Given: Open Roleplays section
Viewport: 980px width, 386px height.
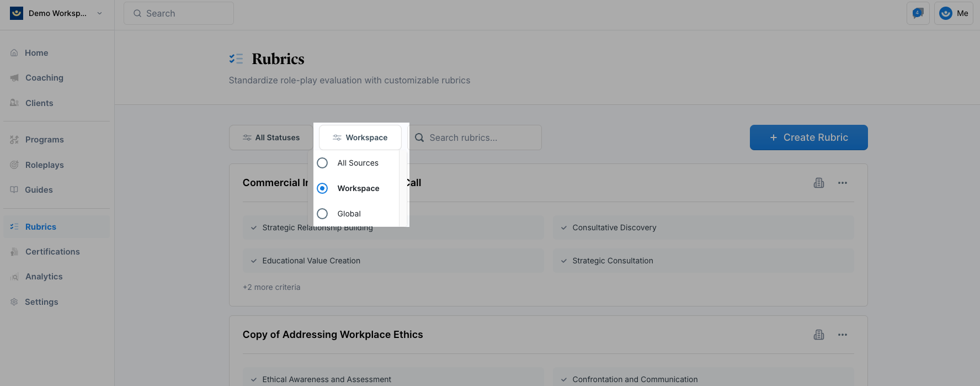Looking at the screenshot, I should pyautogui.click(x=57, y=165).
